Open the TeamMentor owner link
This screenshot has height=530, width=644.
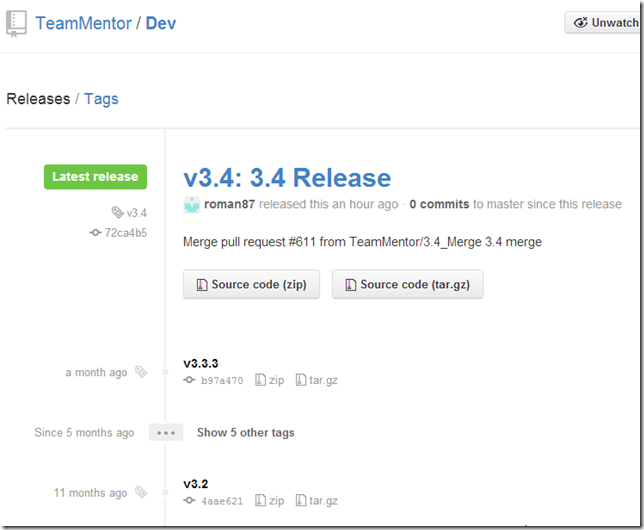pos(83,23)
